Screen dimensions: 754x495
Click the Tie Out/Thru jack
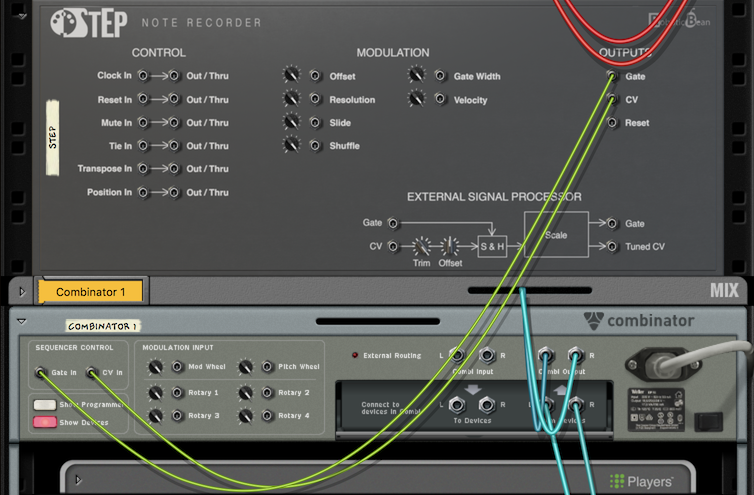tap(174, 145)
